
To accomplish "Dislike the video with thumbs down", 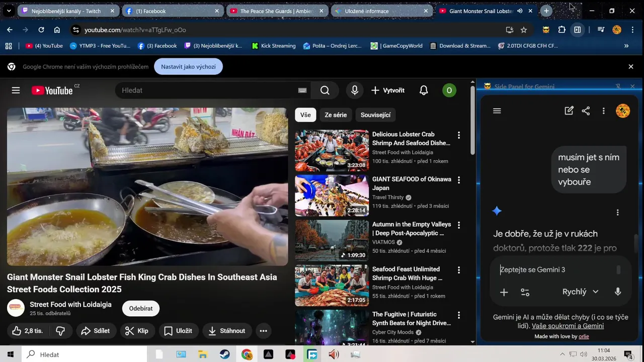I will pos(60,331).
